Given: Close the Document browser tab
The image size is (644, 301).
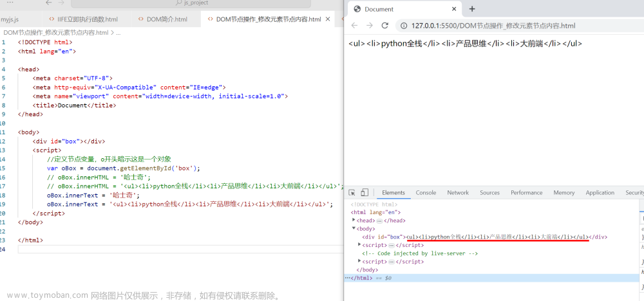Looking at the screenshot, I should (454, 9).
